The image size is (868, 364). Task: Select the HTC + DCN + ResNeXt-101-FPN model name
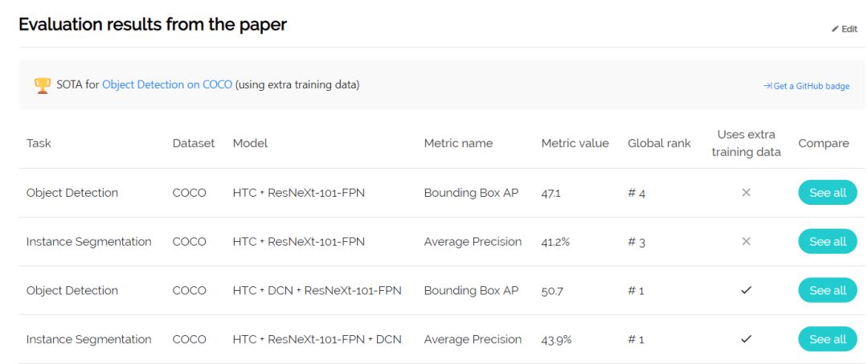(317, 291)
